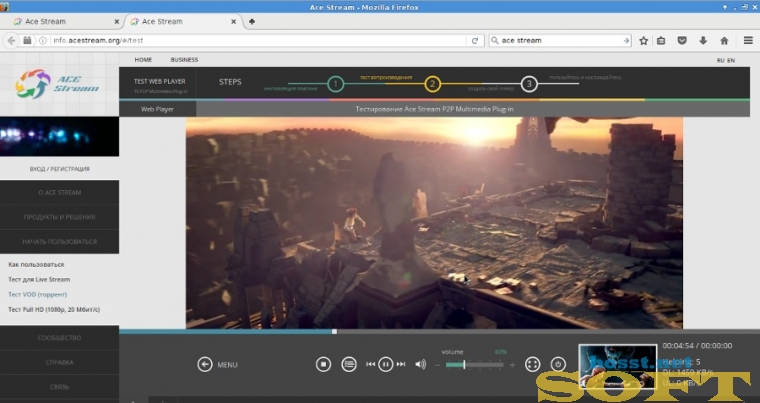Expand НАЧАТЬ ПОЛЬЗОВАТЬСЯ section
Image resolution: width=760 pixels, height=403 pixels.
60,241
